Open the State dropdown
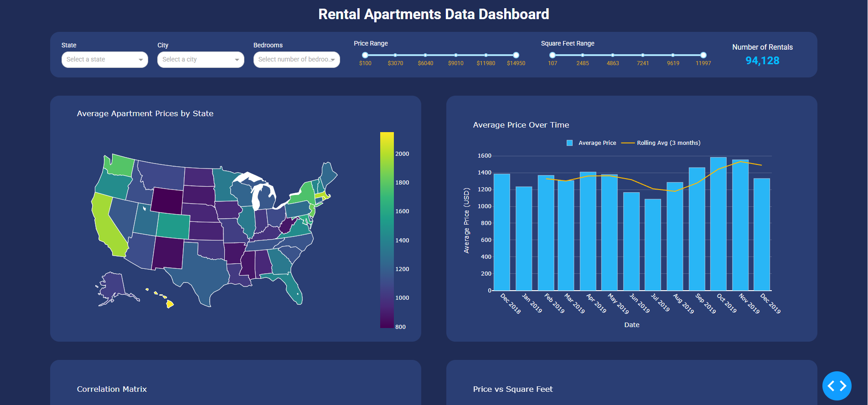The height and width of the screenshot is (405, 868). [x=104, y=60]
